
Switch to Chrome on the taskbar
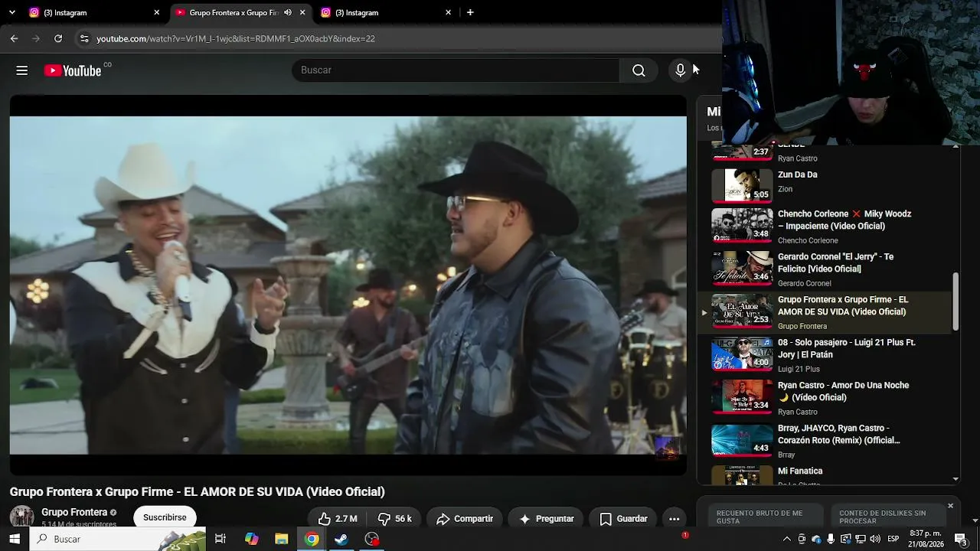pos(312,539)
